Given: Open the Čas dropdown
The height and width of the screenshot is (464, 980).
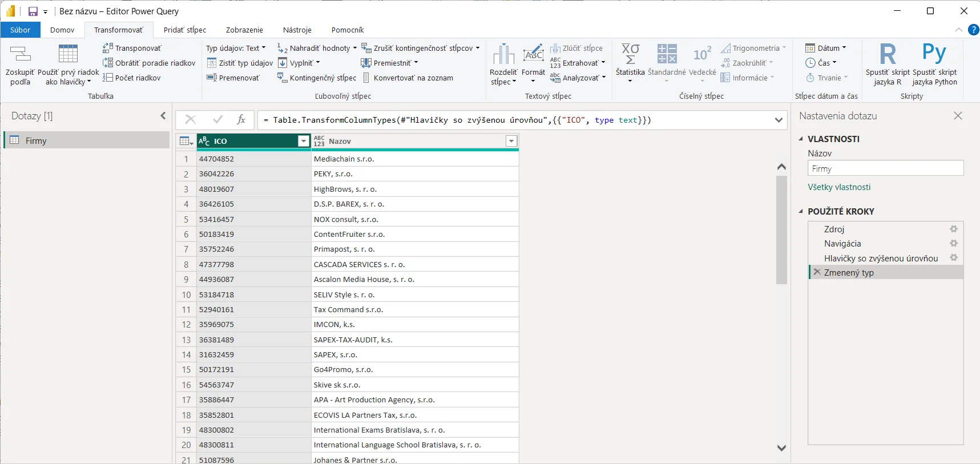Looking at the screenshot, I should (821, 63).
